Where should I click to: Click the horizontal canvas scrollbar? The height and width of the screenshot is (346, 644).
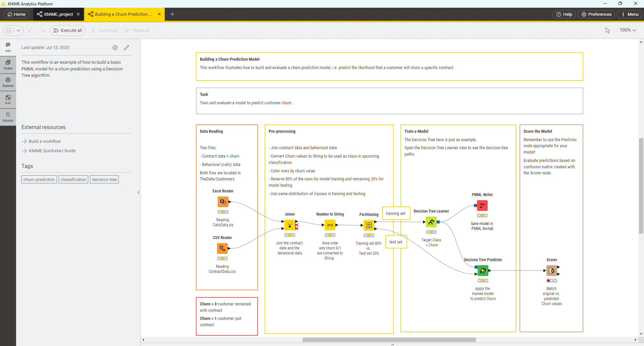tap(389, 340)
